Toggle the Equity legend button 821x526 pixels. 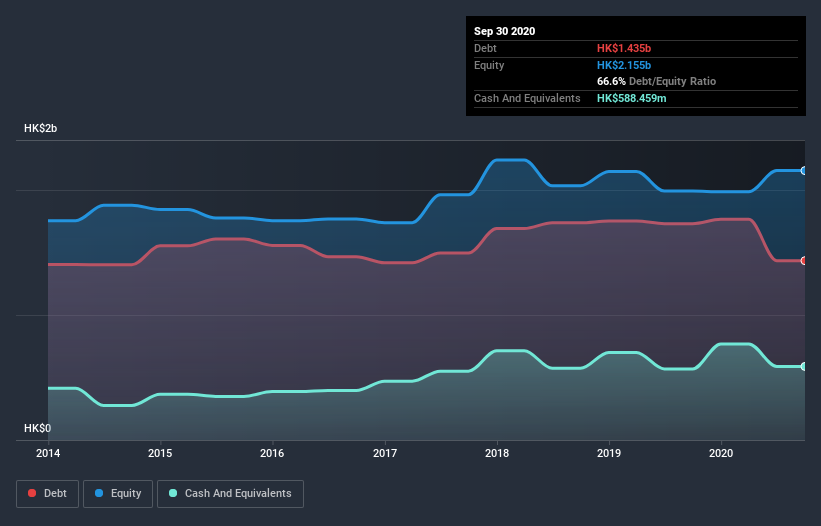(x=118, y=494)
